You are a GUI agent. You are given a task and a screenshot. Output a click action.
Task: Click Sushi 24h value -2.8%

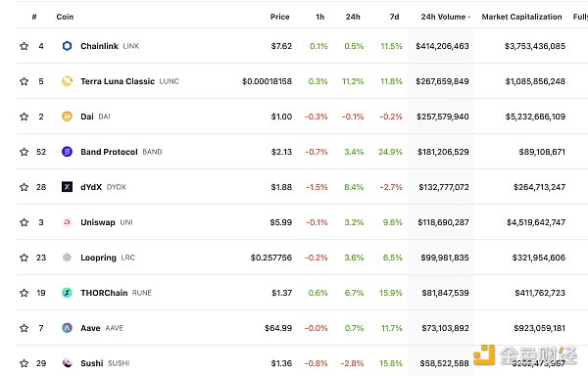click(x=352, y=363)
